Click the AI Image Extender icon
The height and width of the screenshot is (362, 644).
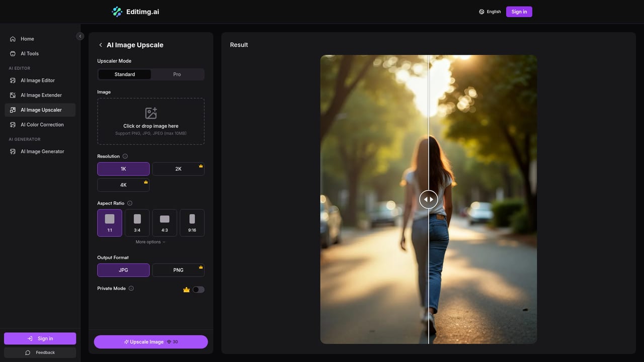pyautogui.click(x=13, y=95)
